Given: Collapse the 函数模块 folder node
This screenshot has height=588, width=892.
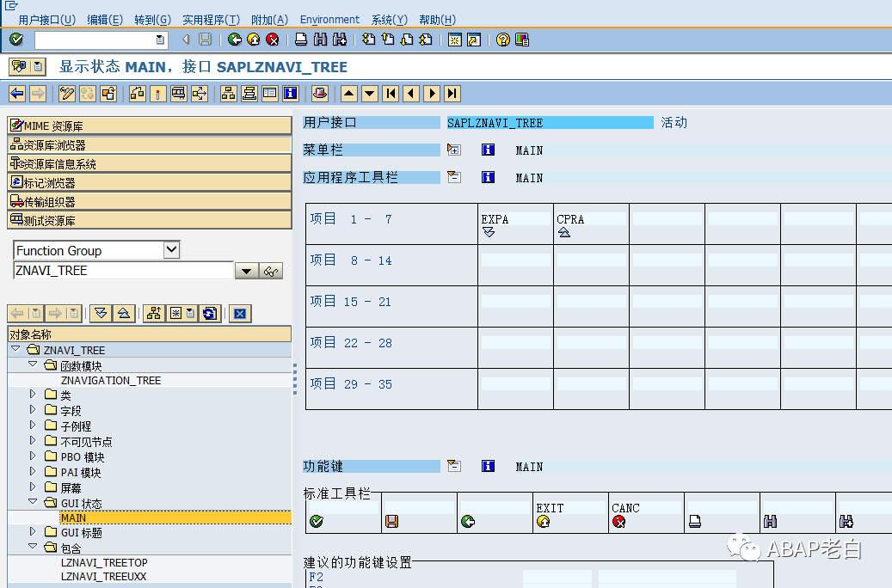Looking at the screenshot, I should pos(33,364).
